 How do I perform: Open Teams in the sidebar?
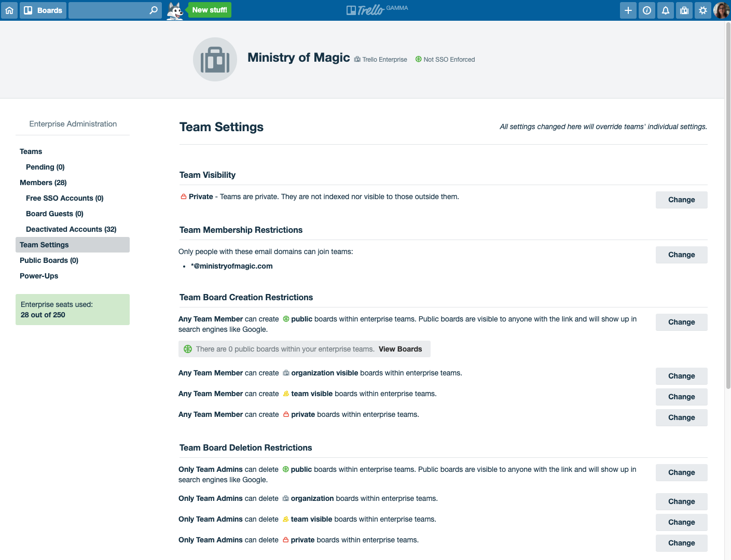pyautogui.click(x=31, y=151)
